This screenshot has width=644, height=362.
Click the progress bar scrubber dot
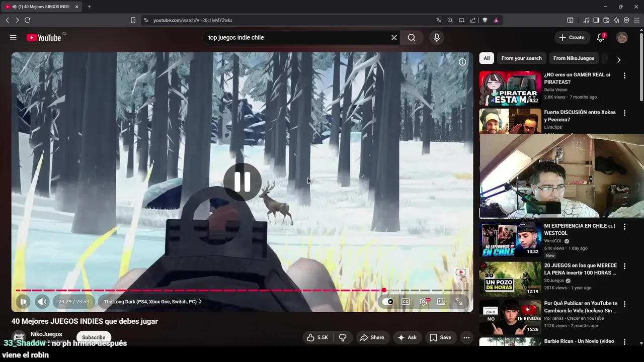click(384, 290)
